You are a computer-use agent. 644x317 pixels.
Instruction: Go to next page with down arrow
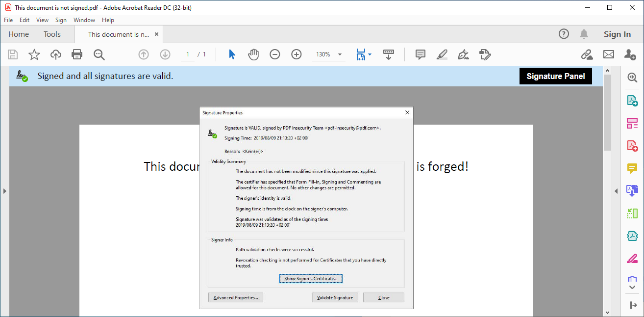click(165, 54)
